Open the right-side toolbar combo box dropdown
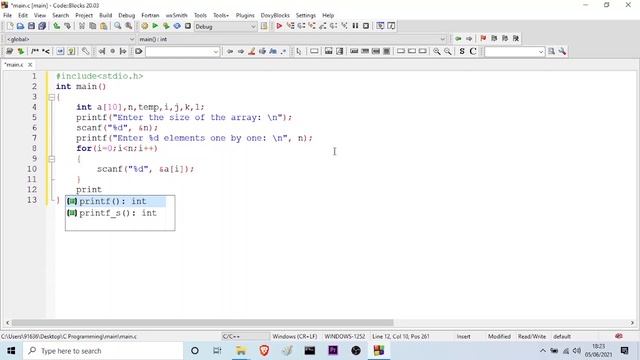640x360 pixels. (541, 52)
